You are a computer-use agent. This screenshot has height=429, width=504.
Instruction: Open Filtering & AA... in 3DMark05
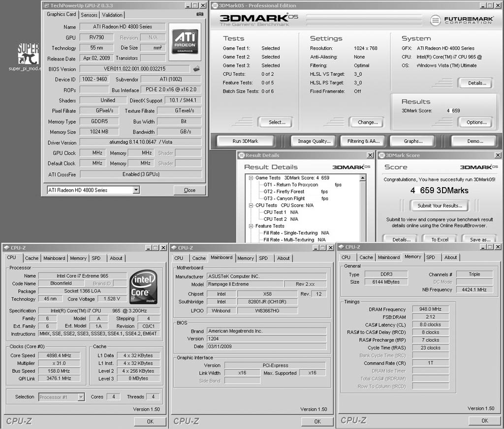(363, 141)
